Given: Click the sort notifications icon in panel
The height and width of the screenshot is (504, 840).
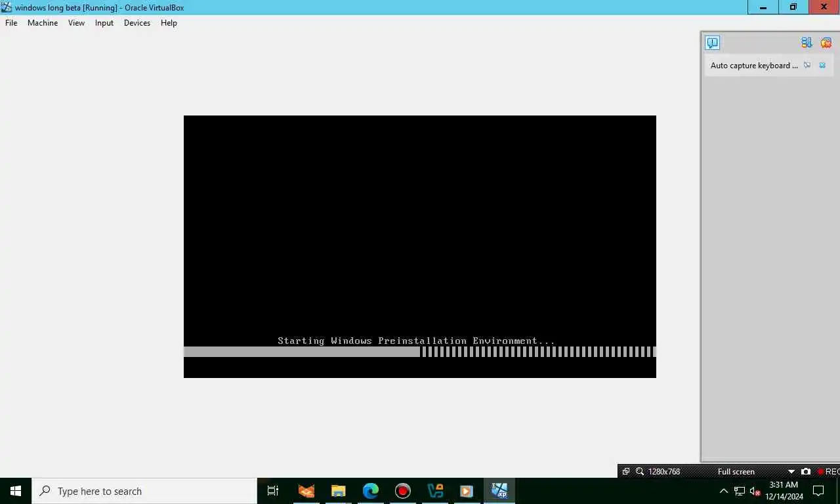Looking at the screenshot, I should click(807, 43).
